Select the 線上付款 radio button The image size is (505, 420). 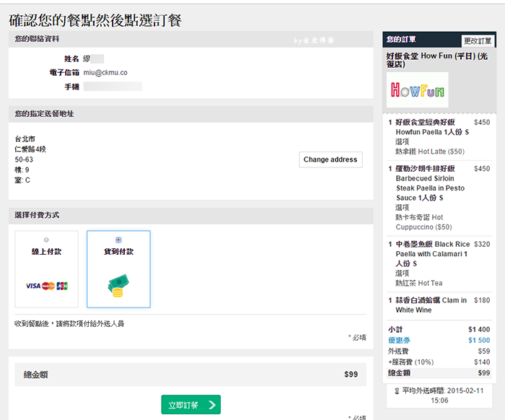(46, 240)
